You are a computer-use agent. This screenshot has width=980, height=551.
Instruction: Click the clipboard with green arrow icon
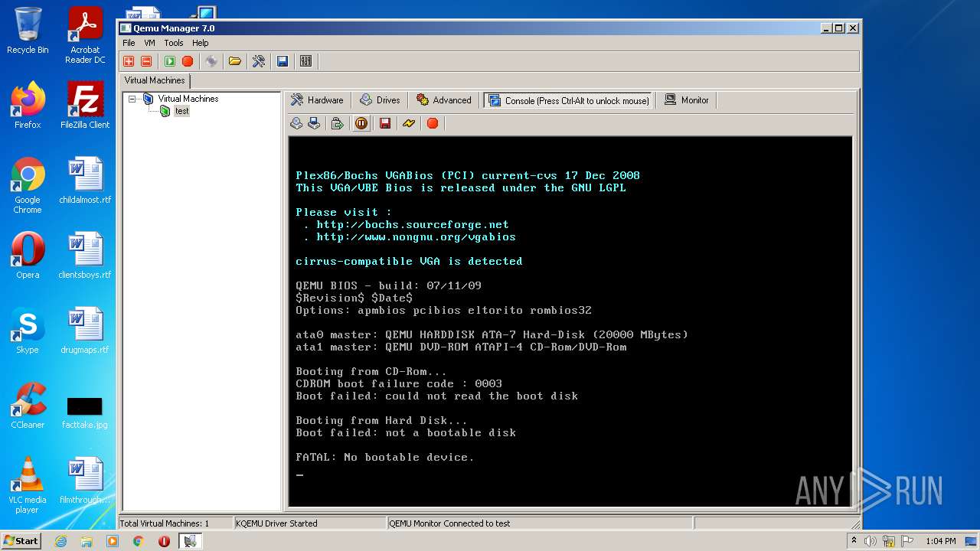point(337,123)
